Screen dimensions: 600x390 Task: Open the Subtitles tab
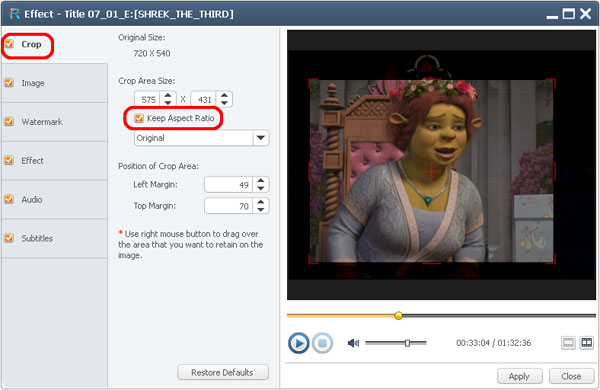click(54, 238)
